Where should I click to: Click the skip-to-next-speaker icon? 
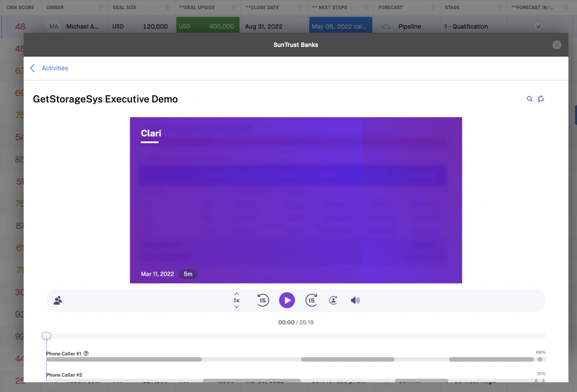pos(333,300)
